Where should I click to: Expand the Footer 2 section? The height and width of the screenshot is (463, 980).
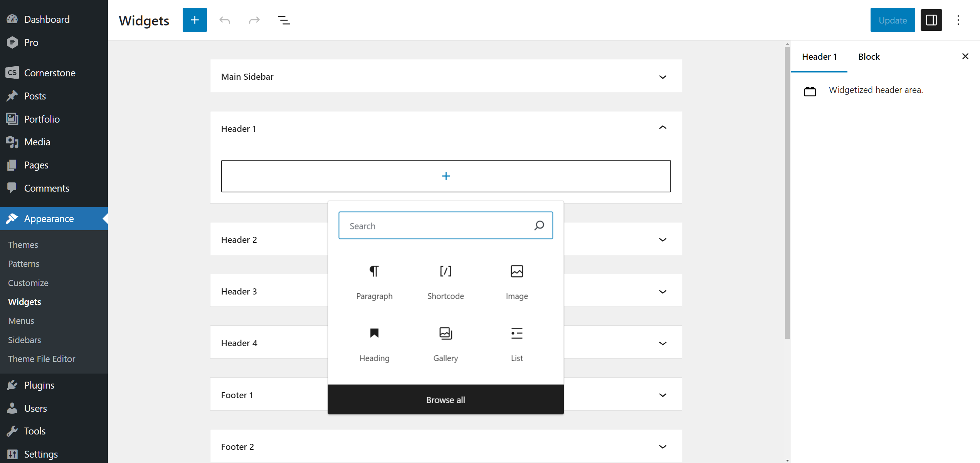663,446
